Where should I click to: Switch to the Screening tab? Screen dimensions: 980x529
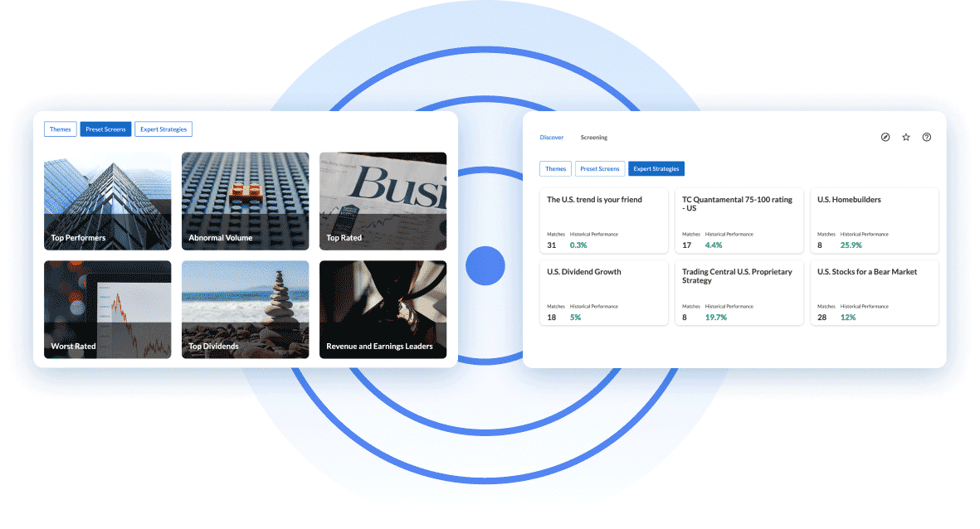click(594, 137)
